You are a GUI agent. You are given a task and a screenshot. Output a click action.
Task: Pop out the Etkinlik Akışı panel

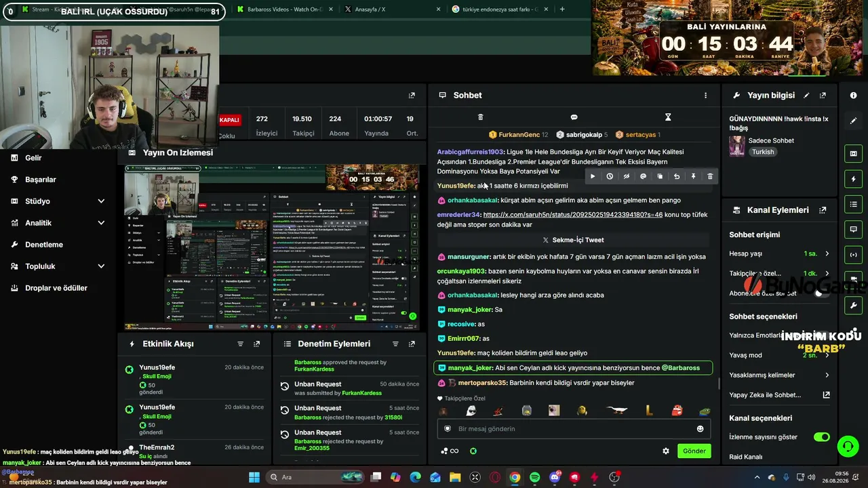pos(256,344)
